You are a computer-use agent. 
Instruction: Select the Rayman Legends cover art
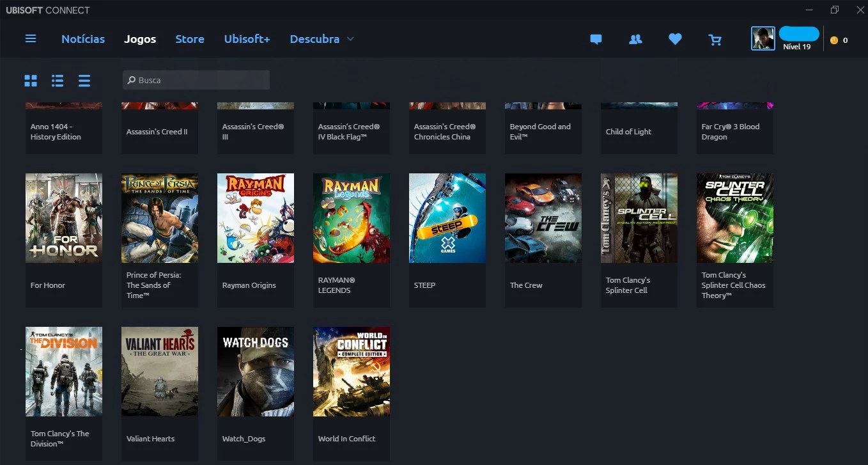tap(352, 218)
